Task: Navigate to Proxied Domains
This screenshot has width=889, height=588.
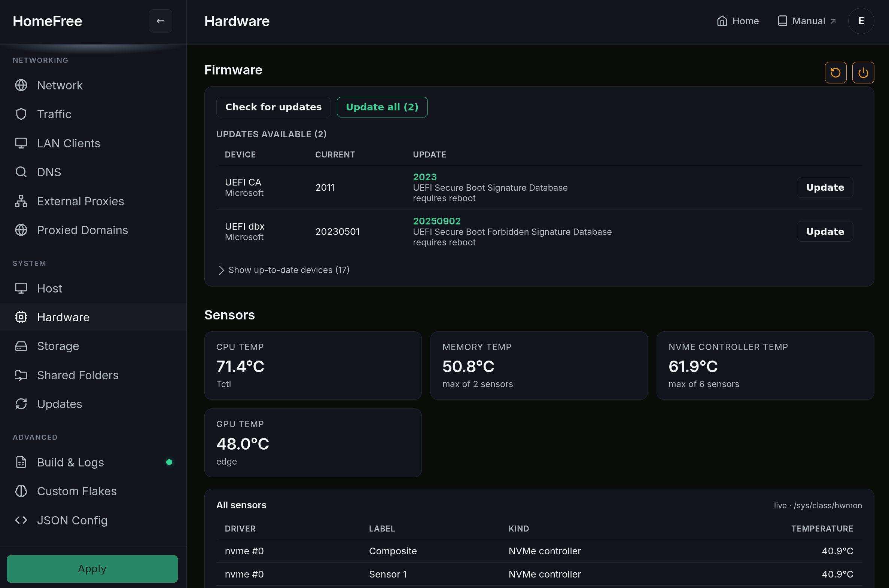Action: [93, 230]
